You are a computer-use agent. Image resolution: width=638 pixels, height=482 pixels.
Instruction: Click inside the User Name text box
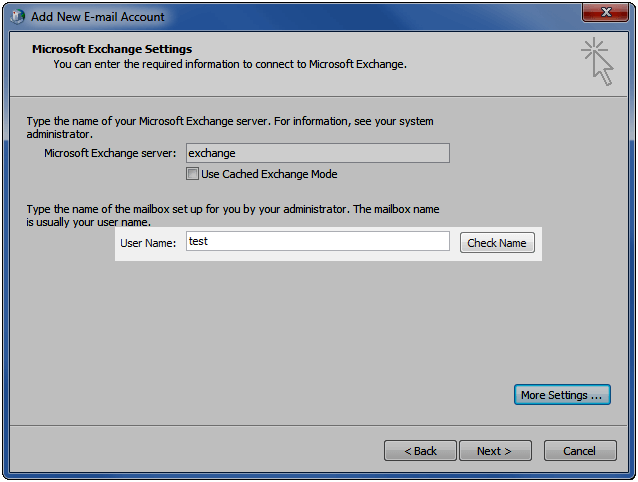tap(318, 241)
